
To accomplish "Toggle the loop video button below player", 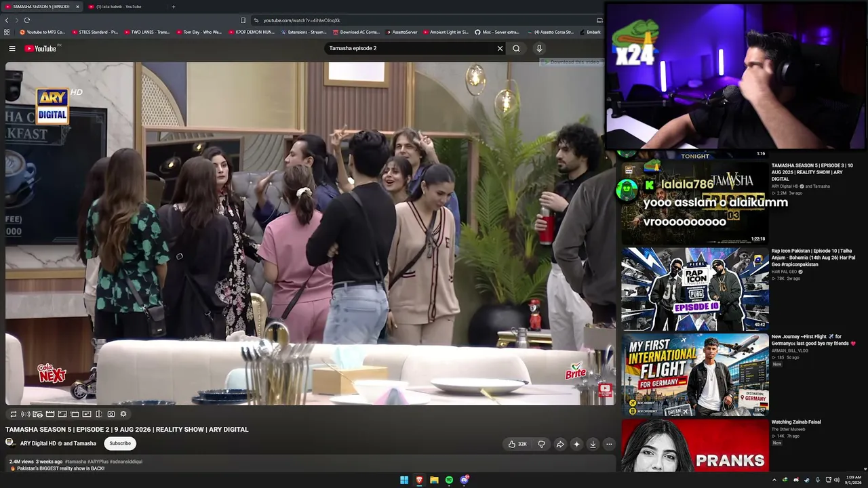I will tap(13, 414).
